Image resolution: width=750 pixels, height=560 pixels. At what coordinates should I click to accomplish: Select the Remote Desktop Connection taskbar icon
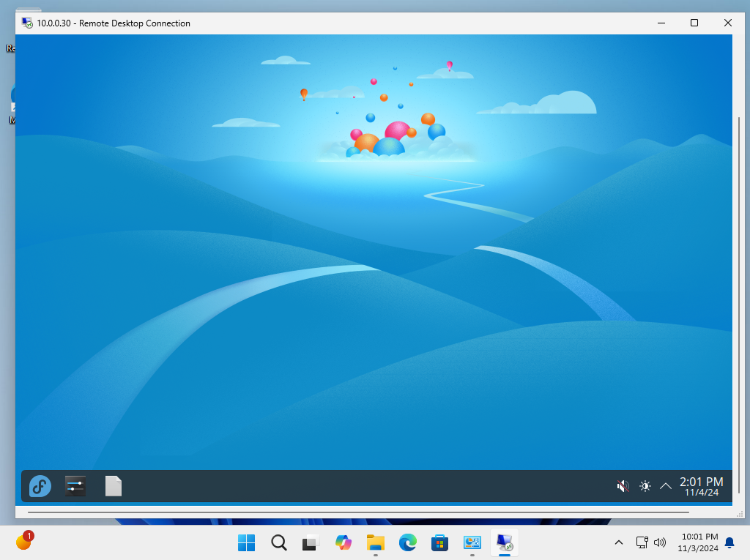pyautogui.click(x=504, y=542)
